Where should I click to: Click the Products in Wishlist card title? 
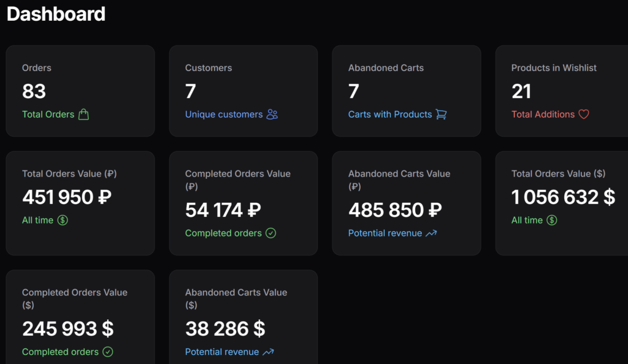coord(554,68)
